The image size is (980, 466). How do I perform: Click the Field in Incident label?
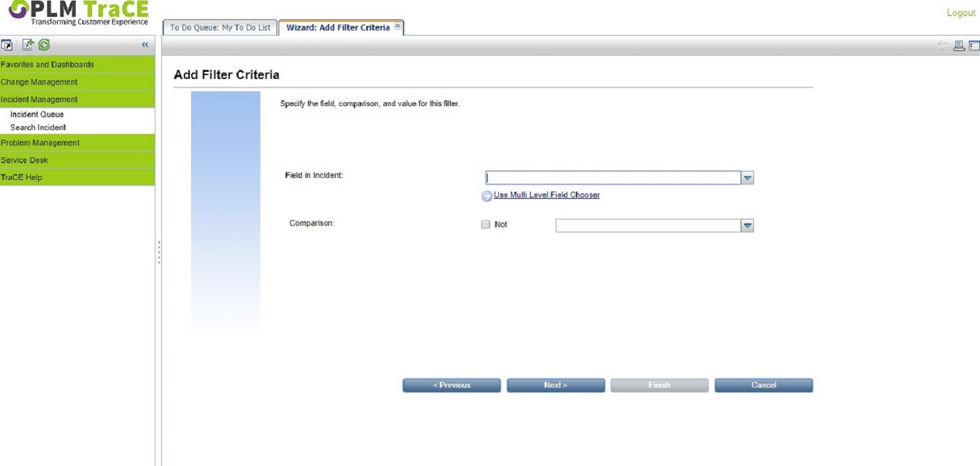point(314,175)
